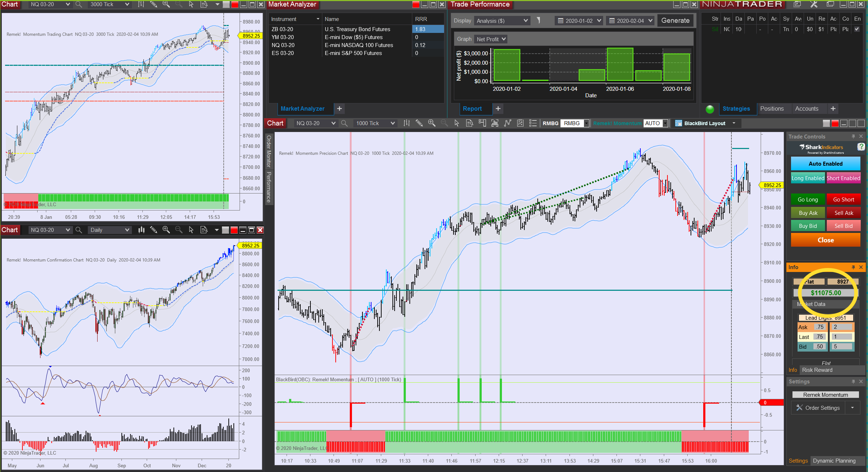Select the Strategies tab
The image size is (868, 472).
[736, 109]
